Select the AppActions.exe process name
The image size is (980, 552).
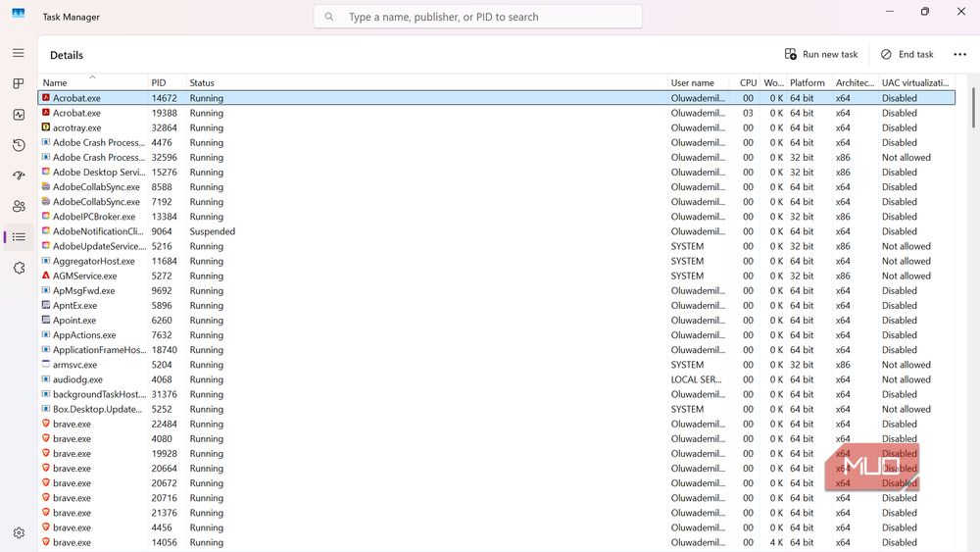pos(84,335)
